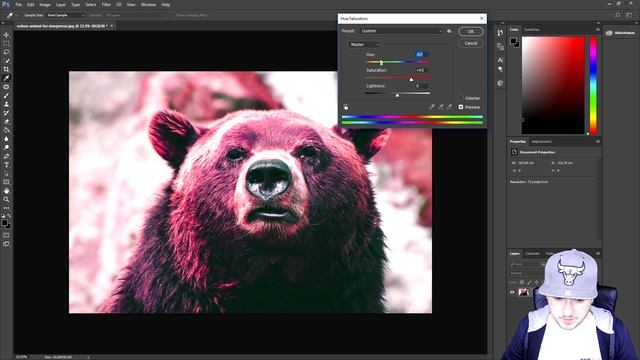The width and height of the screenshot is (640, 360).
Task: Select the Lasso tool
Action: pyautogui.click(x=6, y=52)
